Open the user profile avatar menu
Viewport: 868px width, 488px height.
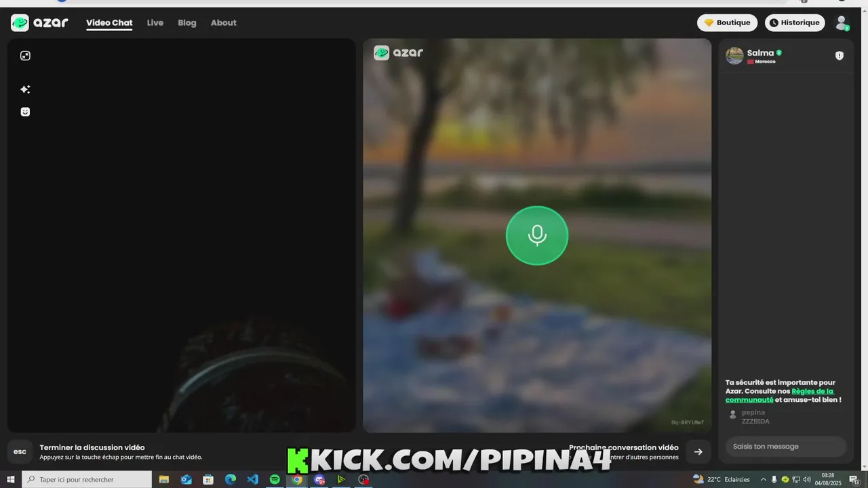[842, 23]
